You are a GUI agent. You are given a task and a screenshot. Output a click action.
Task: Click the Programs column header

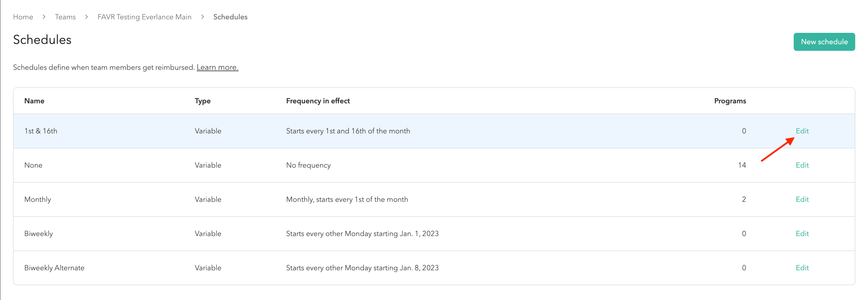tap(730, 101)
